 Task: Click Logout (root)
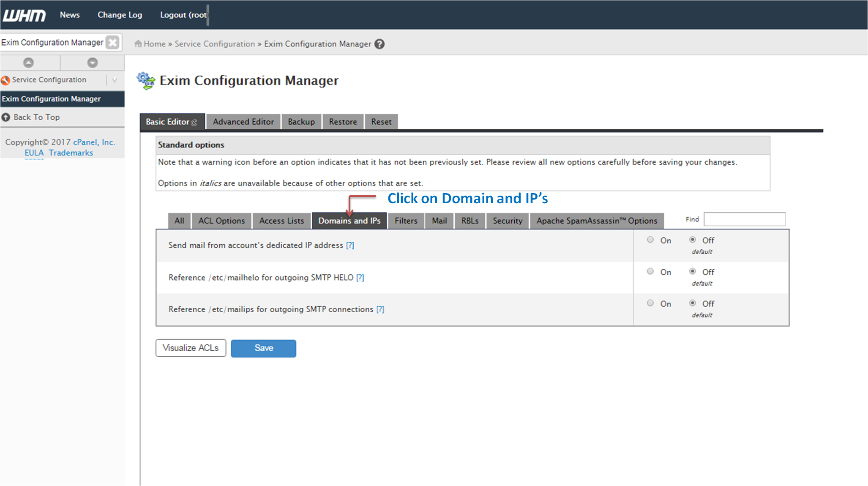(183, 15)
